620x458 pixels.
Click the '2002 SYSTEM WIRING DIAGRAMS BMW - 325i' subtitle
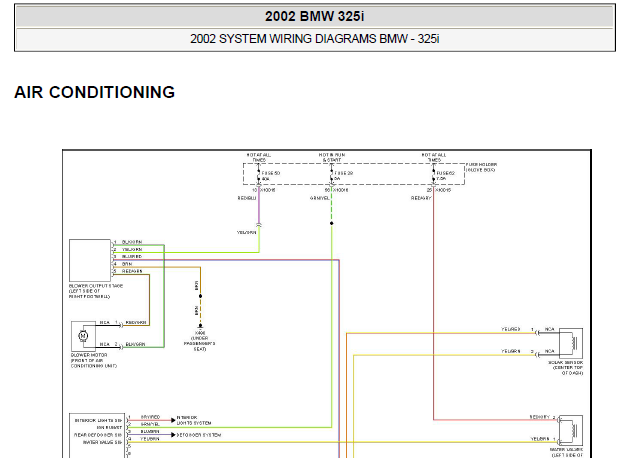[314, 39]
